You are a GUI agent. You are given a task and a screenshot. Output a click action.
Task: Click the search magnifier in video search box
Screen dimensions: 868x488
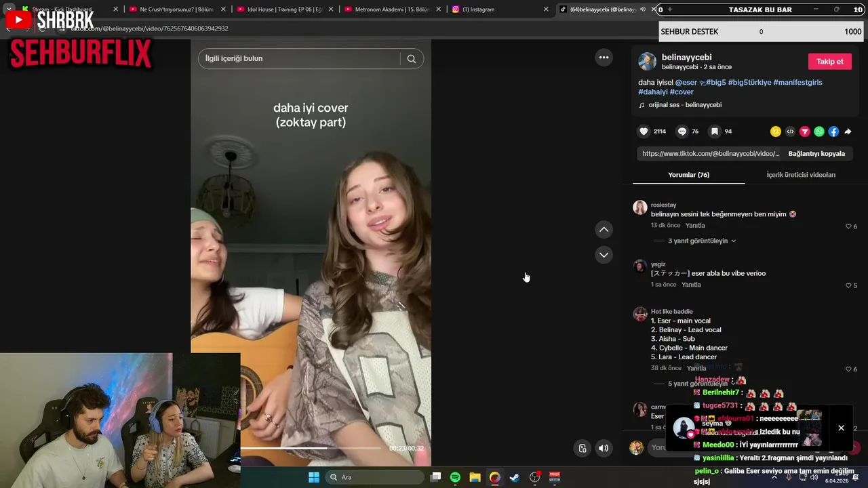pyautogui.click(x=412, y=59)
